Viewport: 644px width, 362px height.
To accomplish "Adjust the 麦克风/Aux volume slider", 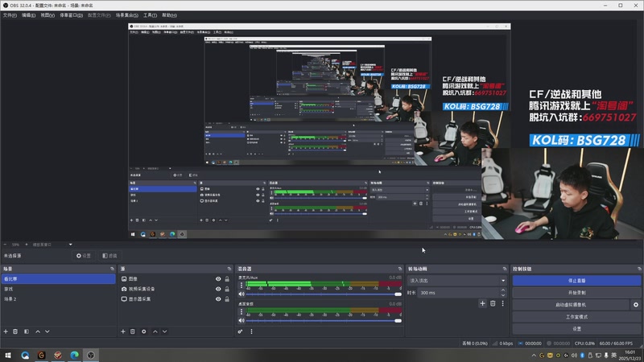I will coord(324,294).
